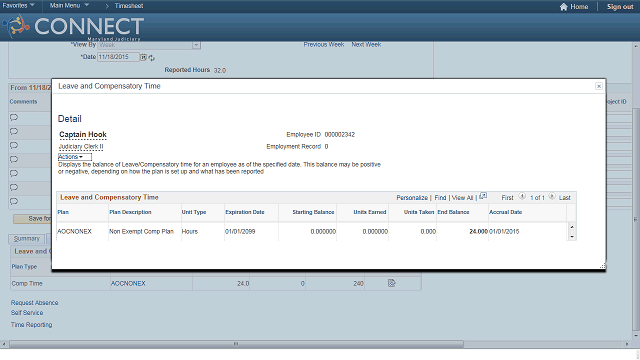Viewport: 640px width, 360px height.
Task: Click the first row comment bubble icon
Action: pyautogui.click(x=14, y=118)
